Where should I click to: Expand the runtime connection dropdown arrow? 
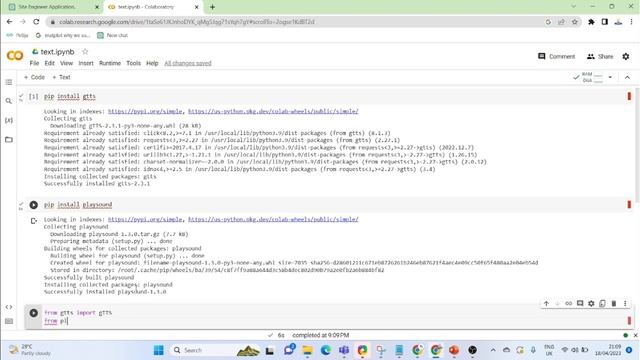[x=610, y=77]
